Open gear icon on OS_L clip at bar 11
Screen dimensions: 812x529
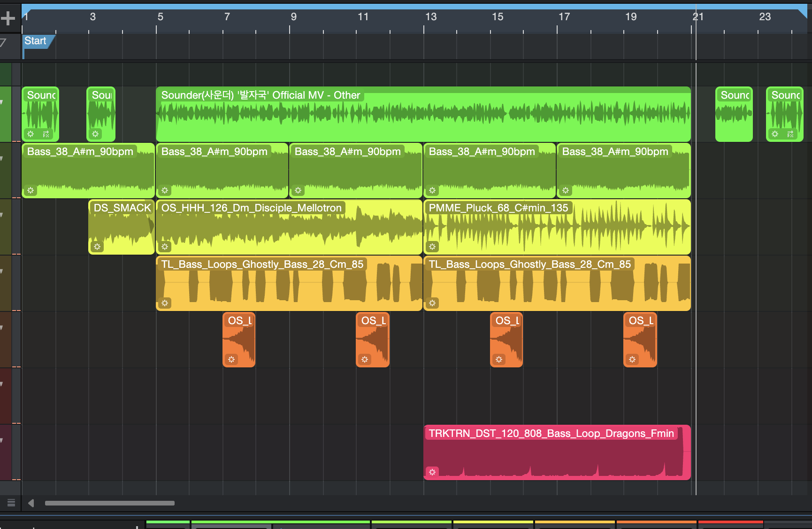point(365,359)
